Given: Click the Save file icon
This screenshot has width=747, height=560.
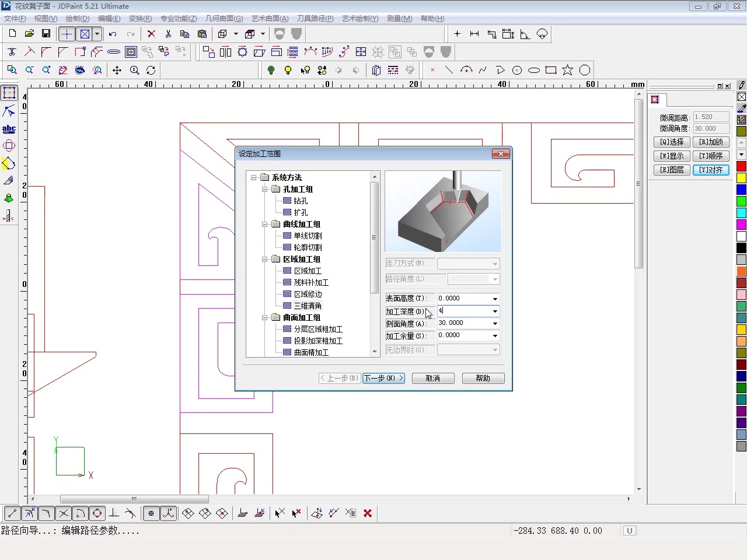Looking at the screenshot, I should pyautogui.click(x=46, y=34).
